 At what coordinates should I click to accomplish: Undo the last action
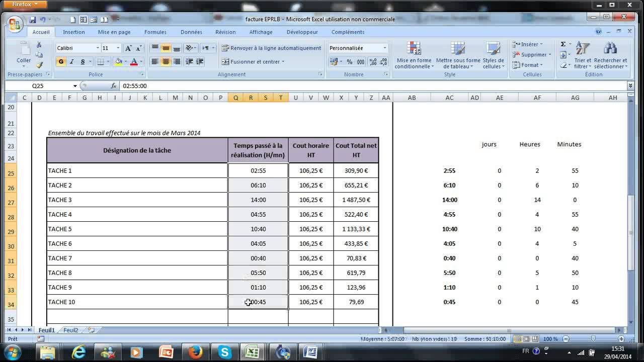[43, 20]
